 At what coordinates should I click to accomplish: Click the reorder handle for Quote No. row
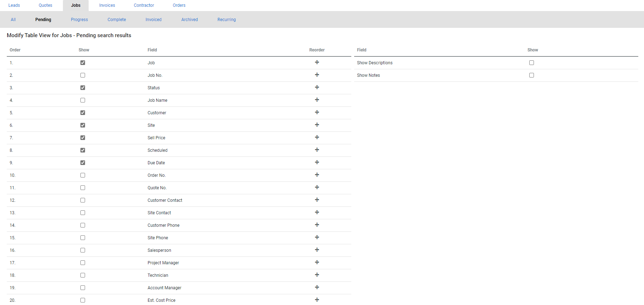317,187
